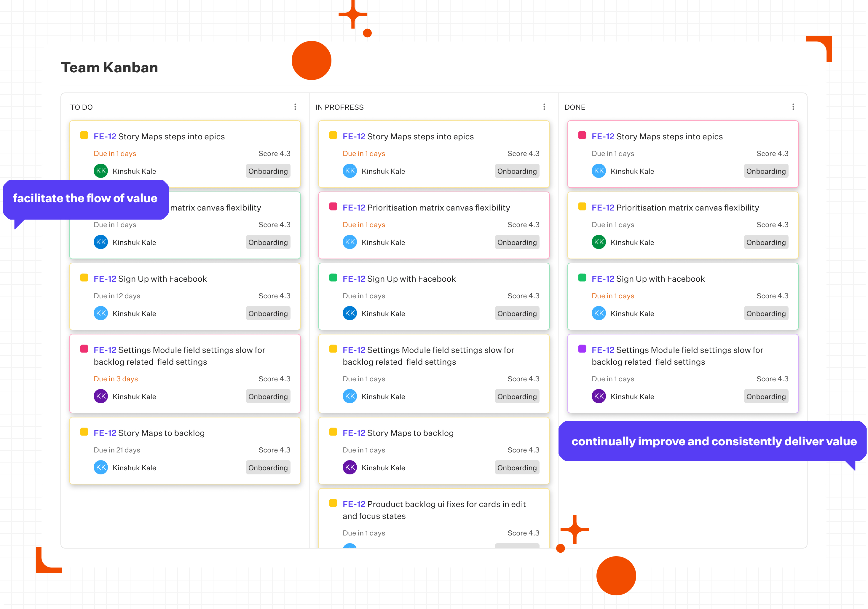Image resolution: width=868 pixels, height=609 pixels.
Task: Click FE-12 link on DONE Prioritisation matrix card
Action: [603, 208]
